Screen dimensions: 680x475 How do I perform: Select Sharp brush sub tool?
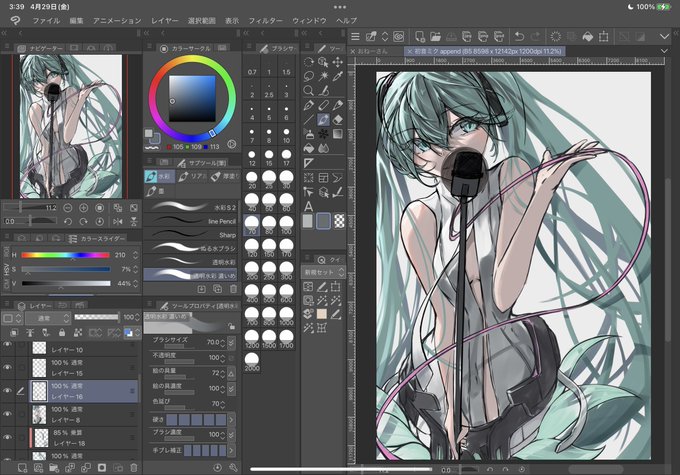coord(191,234)
